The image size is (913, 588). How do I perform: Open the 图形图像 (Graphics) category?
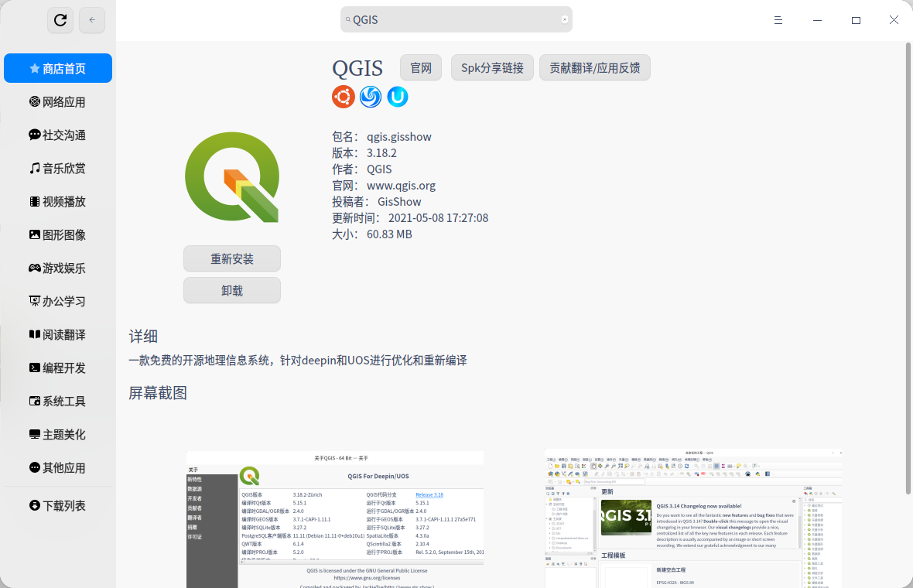(58, 234)
